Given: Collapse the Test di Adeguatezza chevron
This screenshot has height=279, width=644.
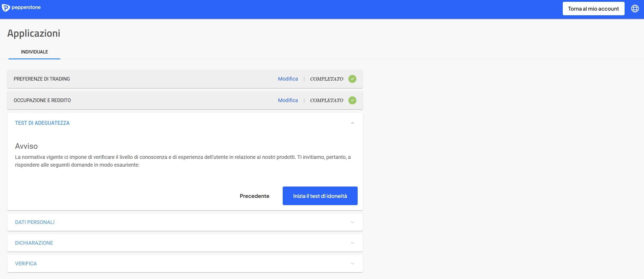Looking at the screenshot, I should coord(352,123).
